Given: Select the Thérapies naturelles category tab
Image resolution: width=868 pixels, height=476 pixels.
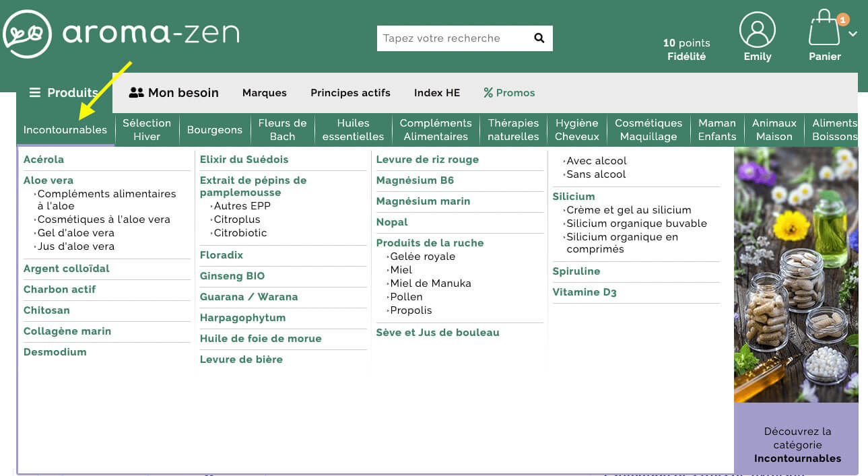Looking at the screenshot, I should coord(513,130).
